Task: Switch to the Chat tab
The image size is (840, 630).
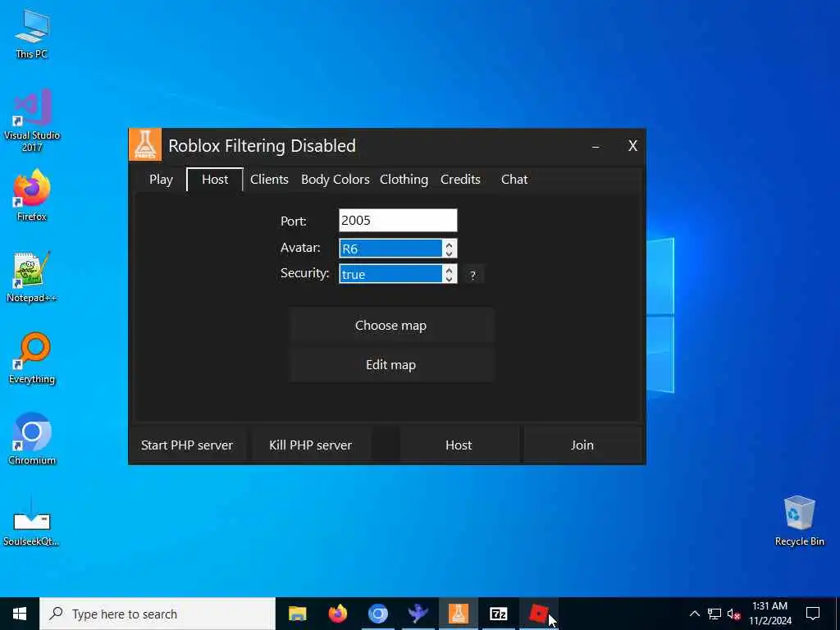Action: pyautogui.click(x=514, y=180)
